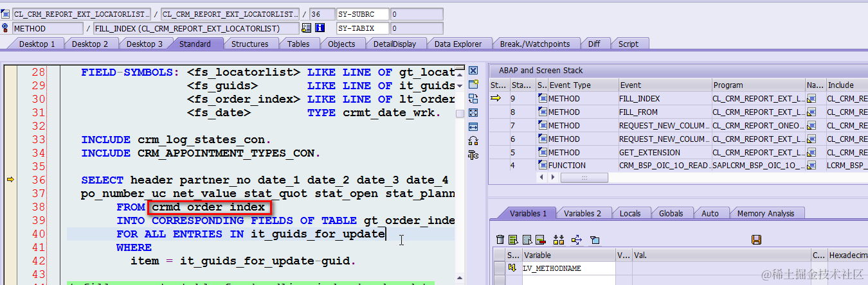The width and height of the screenshot is (868, 285).
Task: Click the CRM_BSP_OIC_1O_READ event cell
Action: (664, 165)
